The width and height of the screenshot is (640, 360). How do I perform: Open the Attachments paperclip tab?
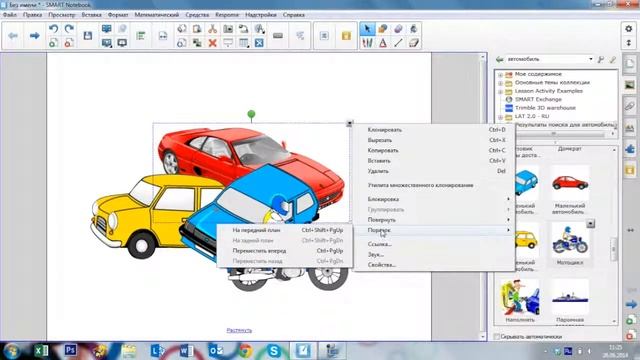630,106
